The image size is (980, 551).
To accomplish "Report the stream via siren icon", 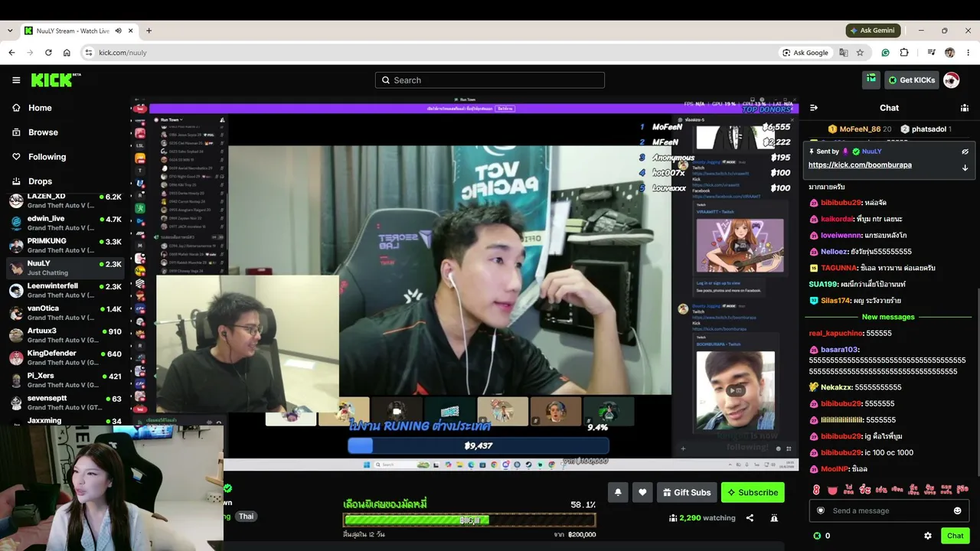I will (x=774, y=518).
